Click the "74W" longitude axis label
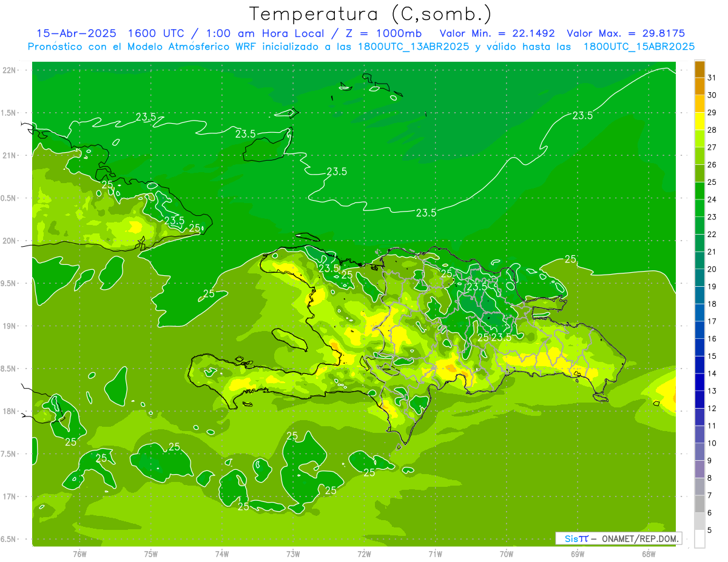This screenshot has width=728, height=562. (x=222, y=554)
